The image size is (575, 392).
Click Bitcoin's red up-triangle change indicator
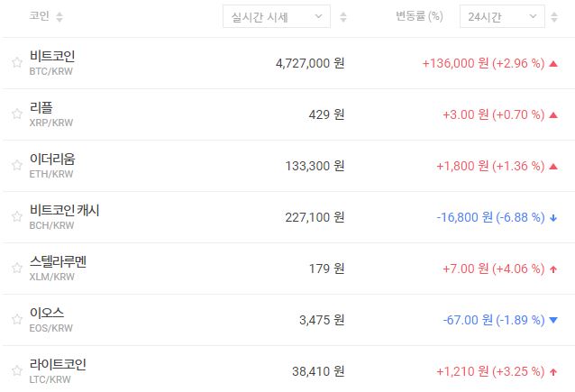point(552,64)
